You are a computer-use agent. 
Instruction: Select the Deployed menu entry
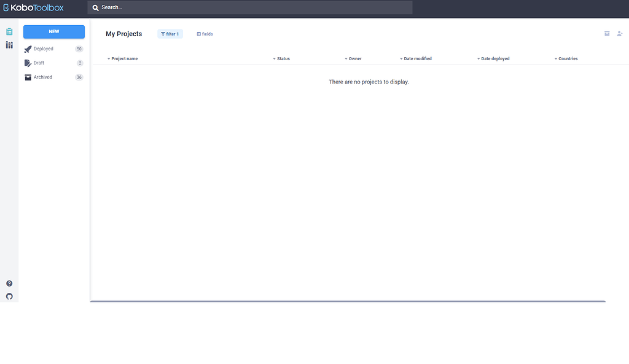coord(42,48)
